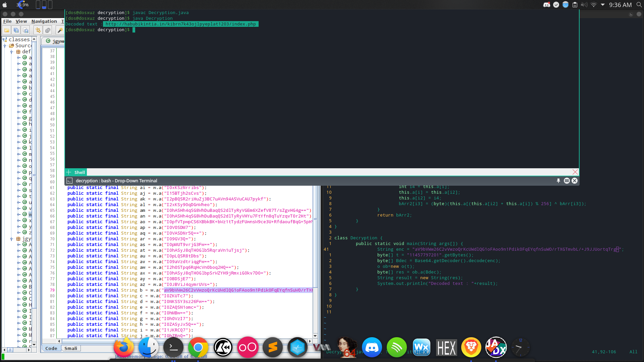Image resolution: width=644 pixels, height=362 pixels.
Task: Toggle flatten packages toolbar icon
Action: (48, 31)
